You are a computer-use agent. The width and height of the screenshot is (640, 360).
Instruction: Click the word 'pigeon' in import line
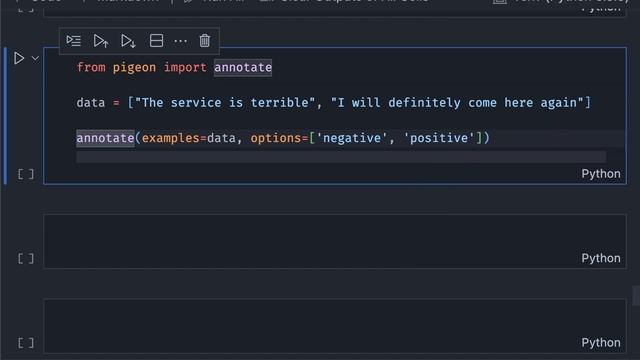[x=134, y=67]
